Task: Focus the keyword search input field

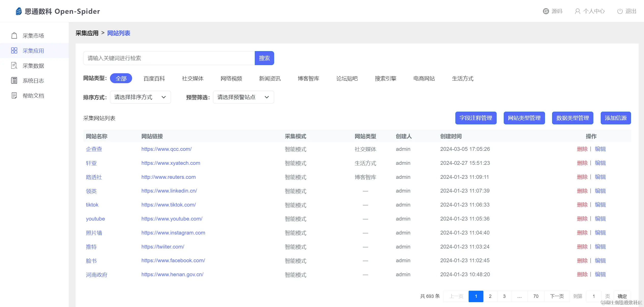Action: click(169, 58)
